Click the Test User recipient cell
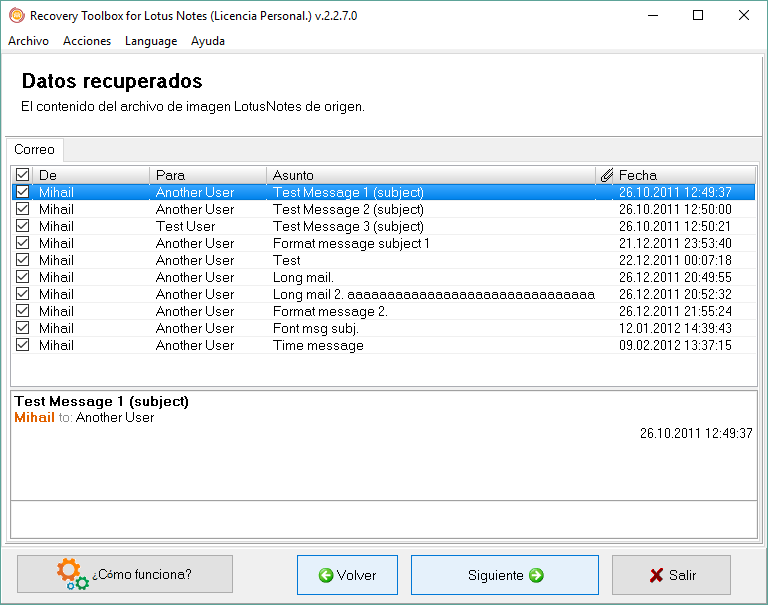The image size is (768, 605). point(186,226)
